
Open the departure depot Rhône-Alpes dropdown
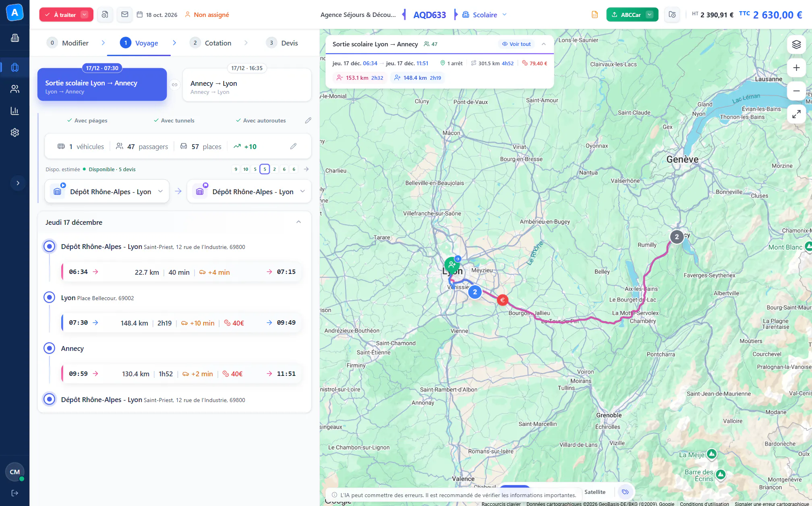click(107, 191)
